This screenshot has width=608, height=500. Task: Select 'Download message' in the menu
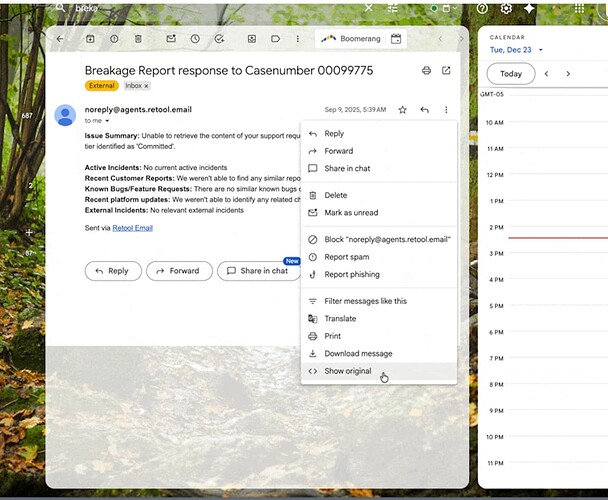(x=358, y=353)
